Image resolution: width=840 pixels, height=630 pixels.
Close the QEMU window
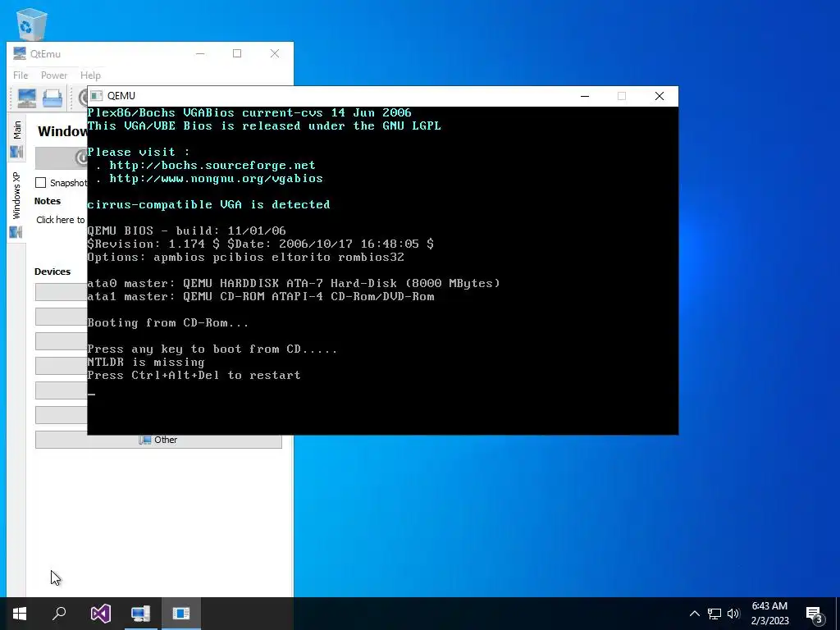pyautogui.click(x=660, y=96)
